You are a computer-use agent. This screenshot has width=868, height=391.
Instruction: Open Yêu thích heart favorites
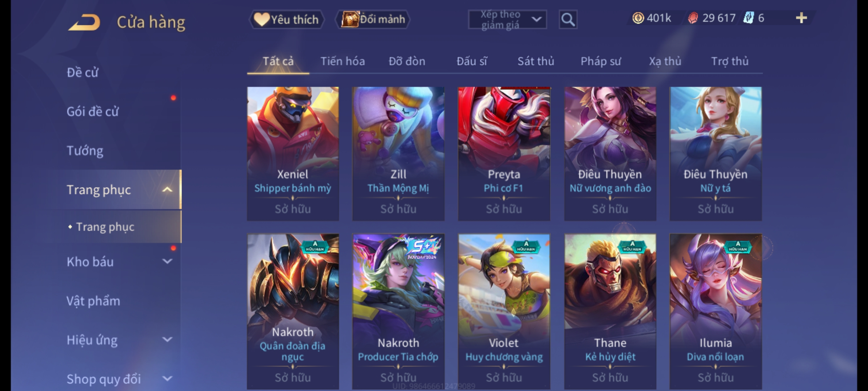tap(286, 20)
